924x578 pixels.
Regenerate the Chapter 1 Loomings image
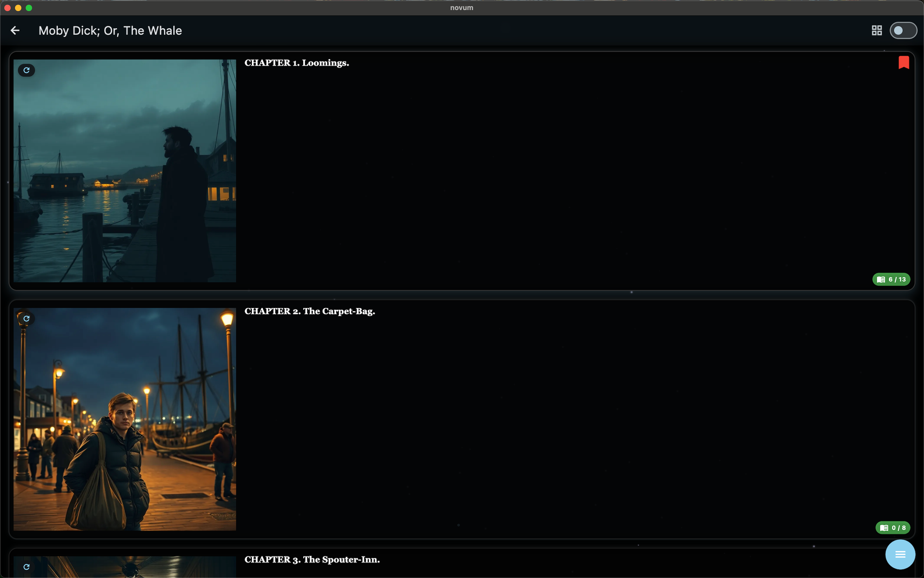[26, 70]
